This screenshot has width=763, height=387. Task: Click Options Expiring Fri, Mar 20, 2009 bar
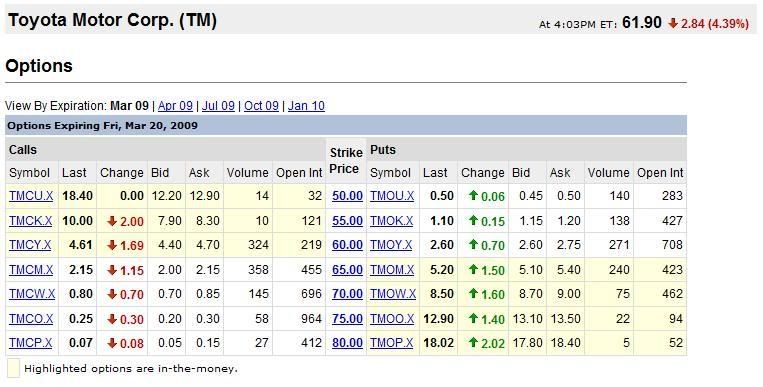tap(346, 126)
